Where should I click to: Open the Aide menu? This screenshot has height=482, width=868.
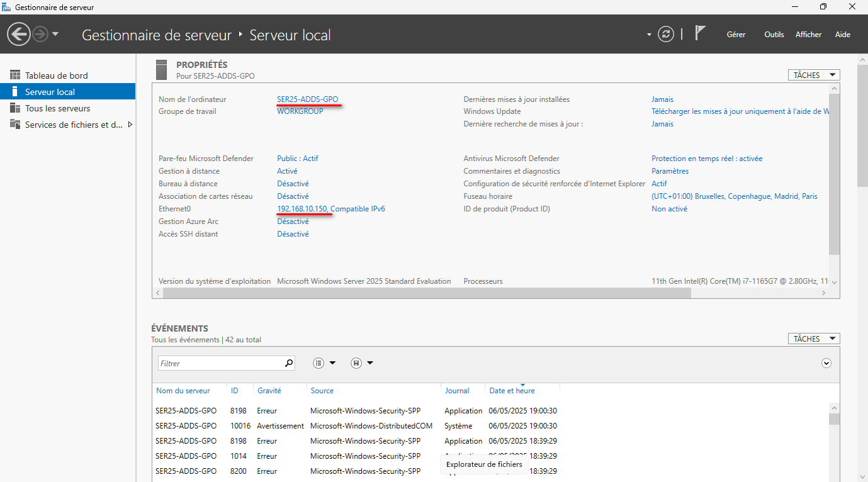click(843, 35)
